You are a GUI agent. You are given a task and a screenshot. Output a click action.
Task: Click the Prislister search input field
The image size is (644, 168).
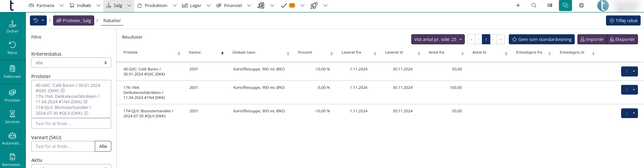pyautogui.click(x=71, y=123)
